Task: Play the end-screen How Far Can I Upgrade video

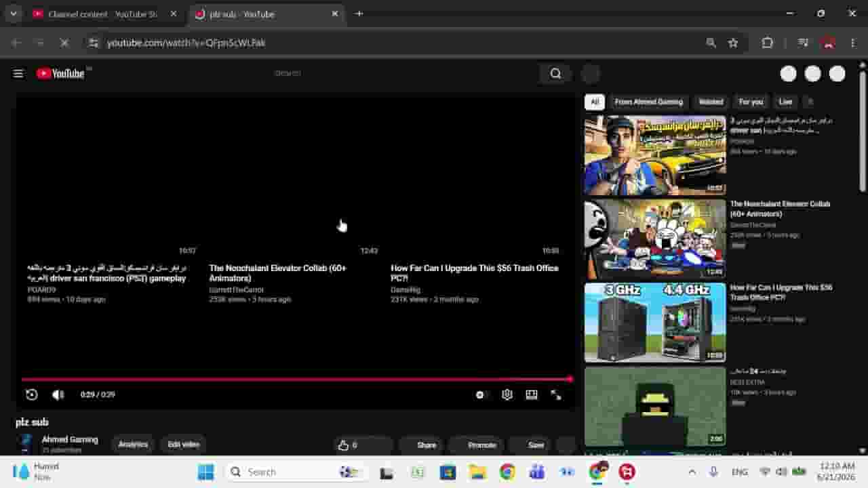Action: [x=475, y=273]
